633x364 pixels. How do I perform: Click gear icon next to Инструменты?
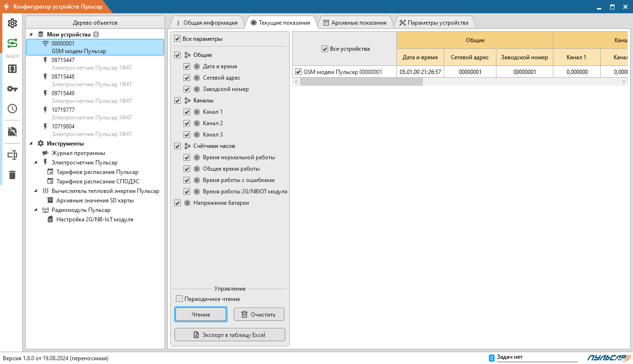(41, 144)
